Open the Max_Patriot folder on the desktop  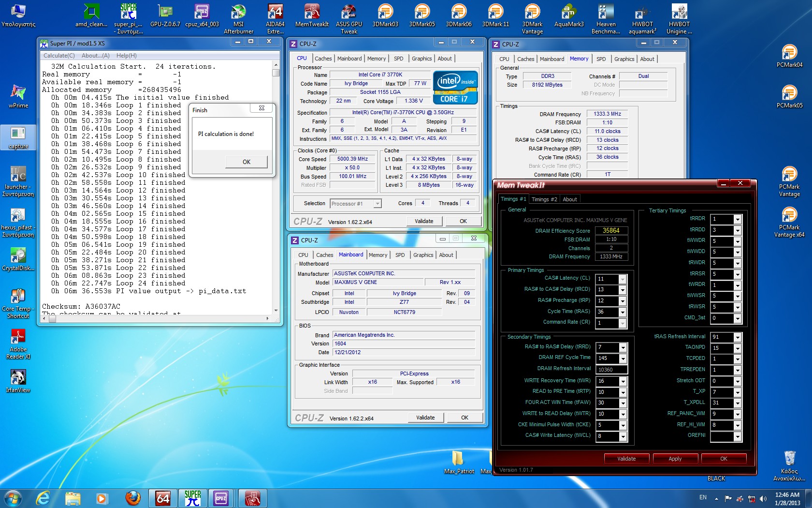tap(459, 462)
